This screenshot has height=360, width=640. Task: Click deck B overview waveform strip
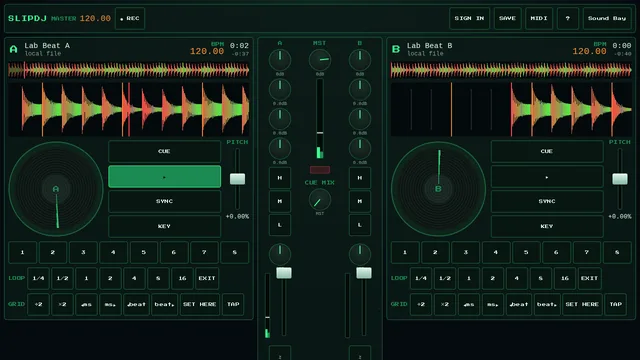click(511, 70)
